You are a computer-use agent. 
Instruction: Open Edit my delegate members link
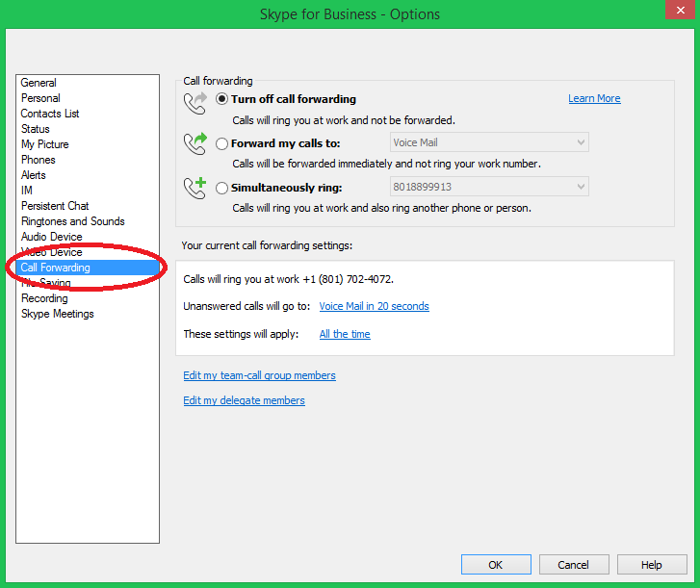tap(245, 400)
